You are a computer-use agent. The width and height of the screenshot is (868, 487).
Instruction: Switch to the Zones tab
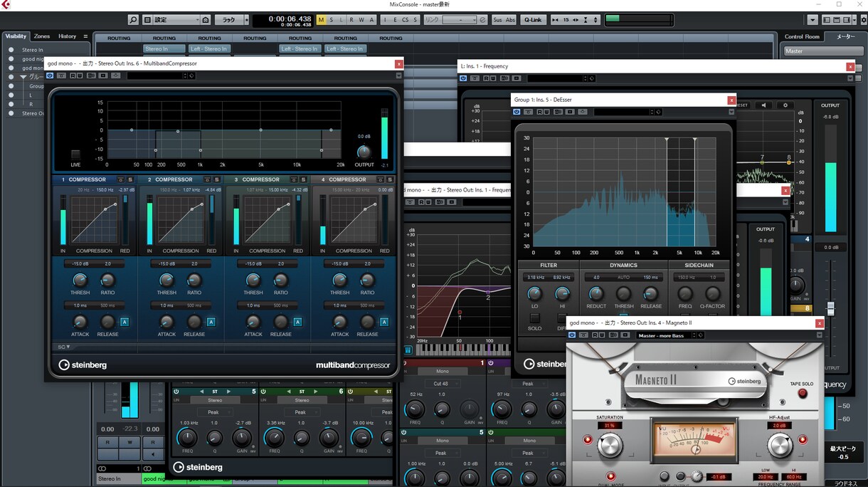[42, 36]
